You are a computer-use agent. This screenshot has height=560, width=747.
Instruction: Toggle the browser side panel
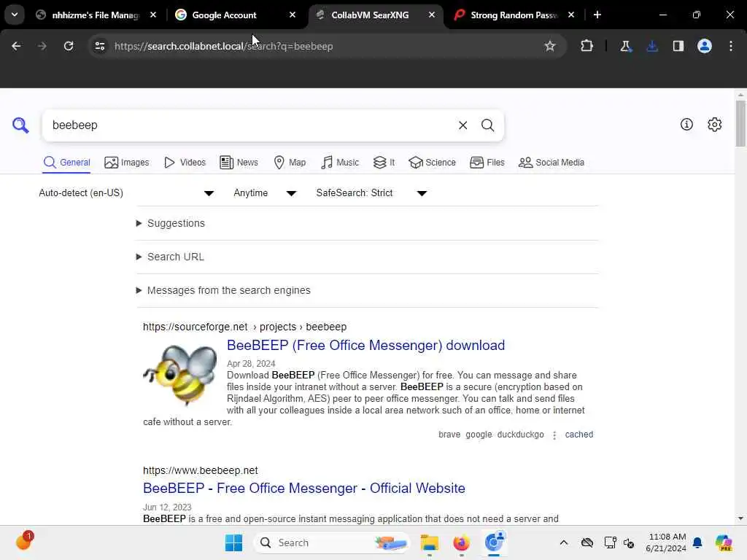(x=678, y=46)
